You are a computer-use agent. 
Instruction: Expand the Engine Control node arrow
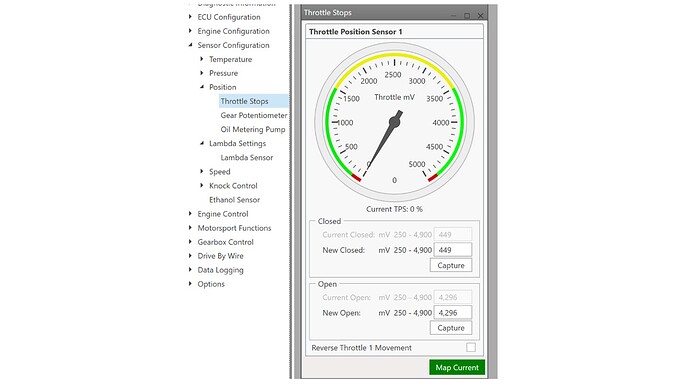(x=190, y=214)
